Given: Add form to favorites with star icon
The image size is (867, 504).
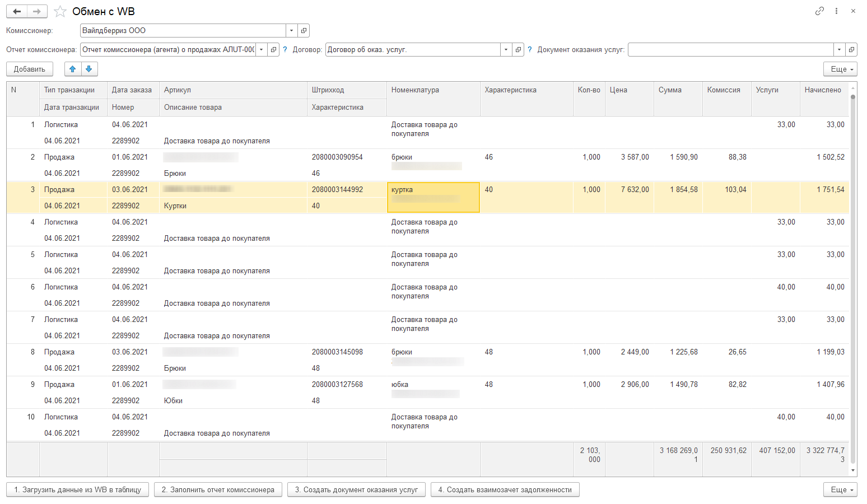Looking at the screenshot, I should [60, 11].
